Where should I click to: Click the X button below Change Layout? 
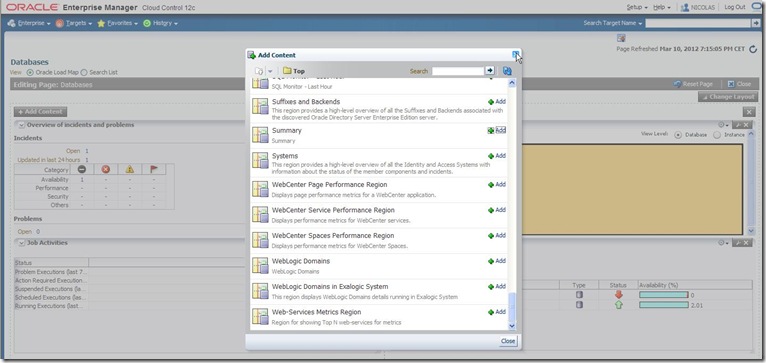pos(749,112)
